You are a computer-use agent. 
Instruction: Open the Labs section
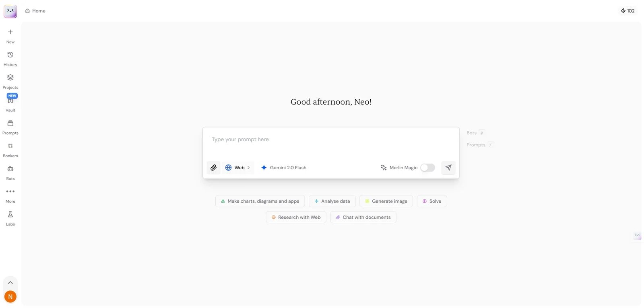tap(10, 218)
